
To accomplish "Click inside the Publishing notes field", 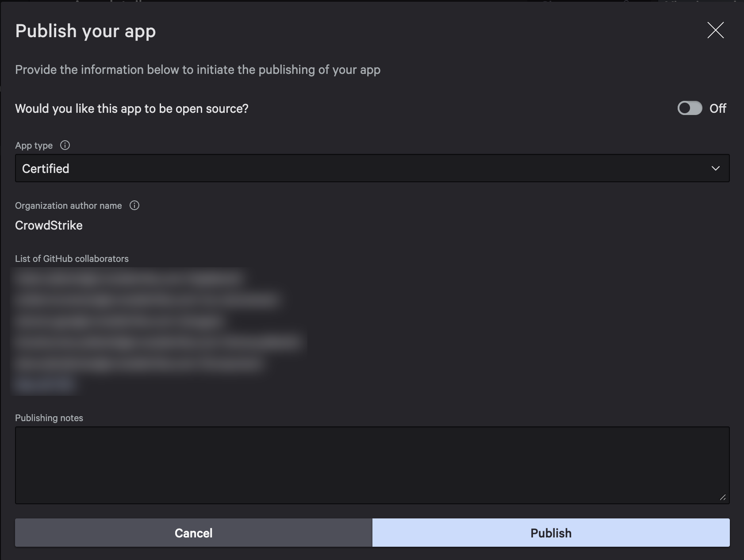I will click(372, 464).
